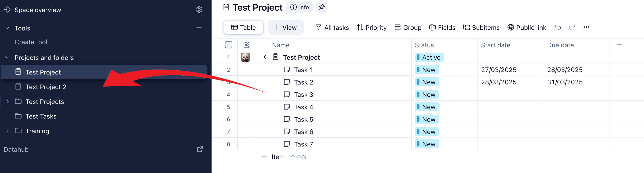The width and height of the screenshot is (644, 173).
Task: Expand the Training folder
Action: point(7,131)
